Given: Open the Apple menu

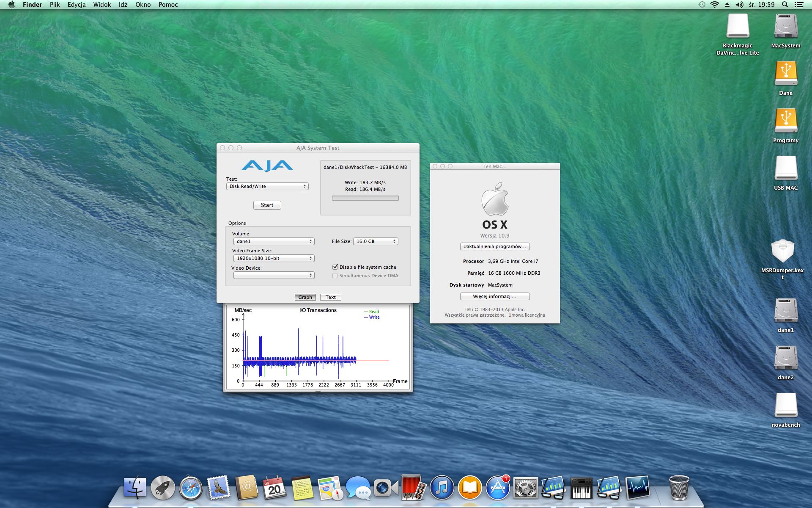Looking at the screenshot, I should [x=11, y=5].
